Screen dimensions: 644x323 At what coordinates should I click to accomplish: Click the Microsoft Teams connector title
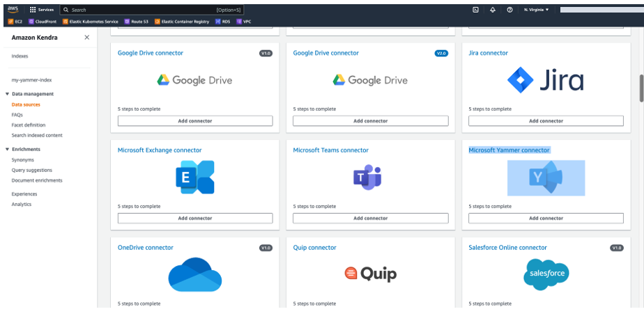[x=330, y=150]
